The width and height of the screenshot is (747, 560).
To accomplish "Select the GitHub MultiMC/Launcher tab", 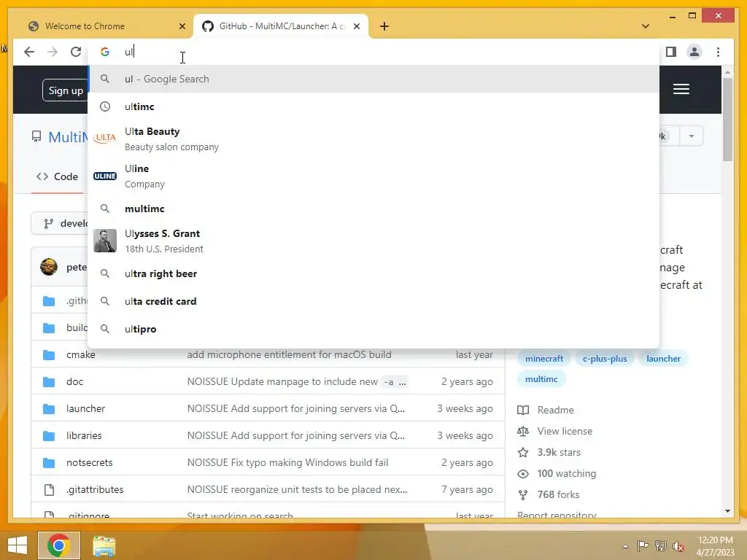I will click(x=281, y=26).
